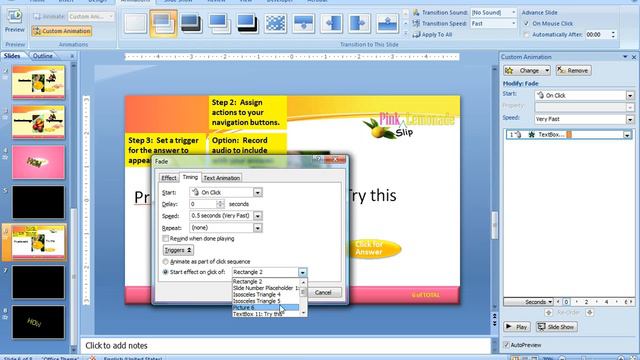The width and height of the screenshot is (640, 360).
Task: Click the Preview slideshow icon in ribbon
Action: (x=15, y=21)
